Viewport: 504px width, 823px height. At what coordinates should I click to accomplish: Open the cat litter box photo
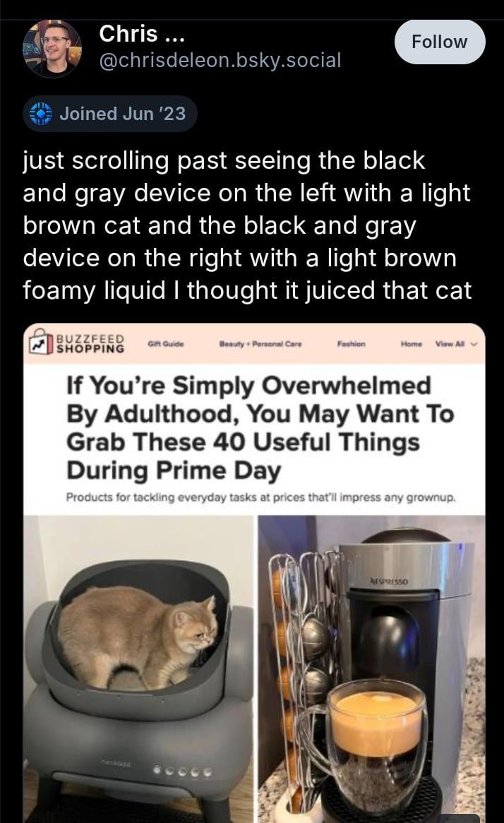pyautogui.click(x=138, y=669)
